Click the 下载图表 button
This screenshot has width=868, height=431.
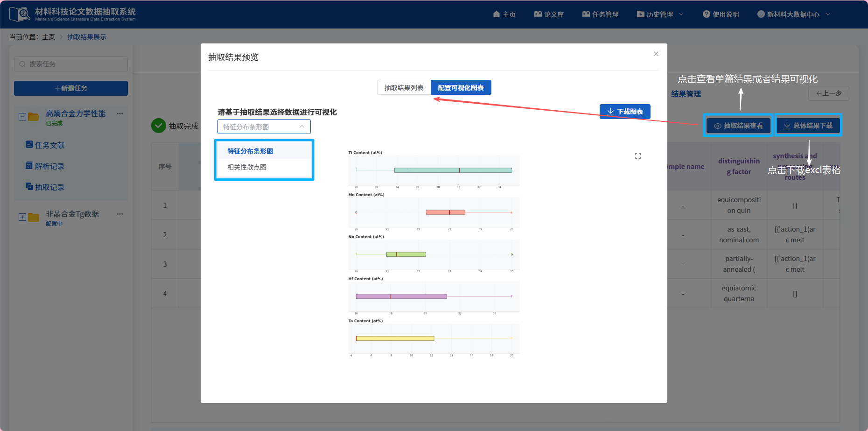(625, 112)
